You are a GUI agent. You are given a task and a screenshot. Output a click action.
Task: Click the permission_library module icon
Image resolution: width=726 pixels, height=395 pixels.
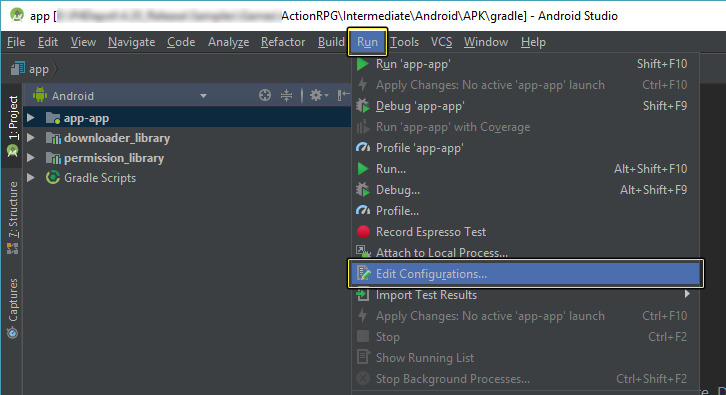click(53, 157)
